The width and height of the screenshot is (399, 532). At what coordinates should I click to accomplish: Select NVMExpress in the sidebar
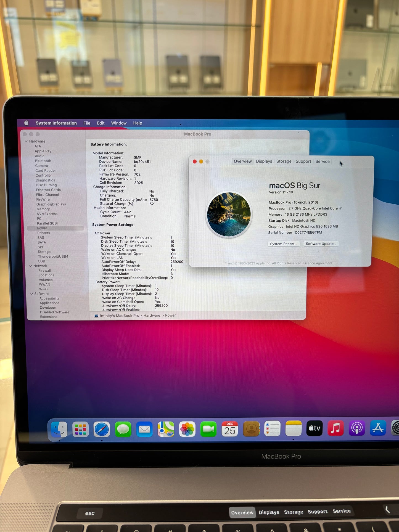point(47,214)
